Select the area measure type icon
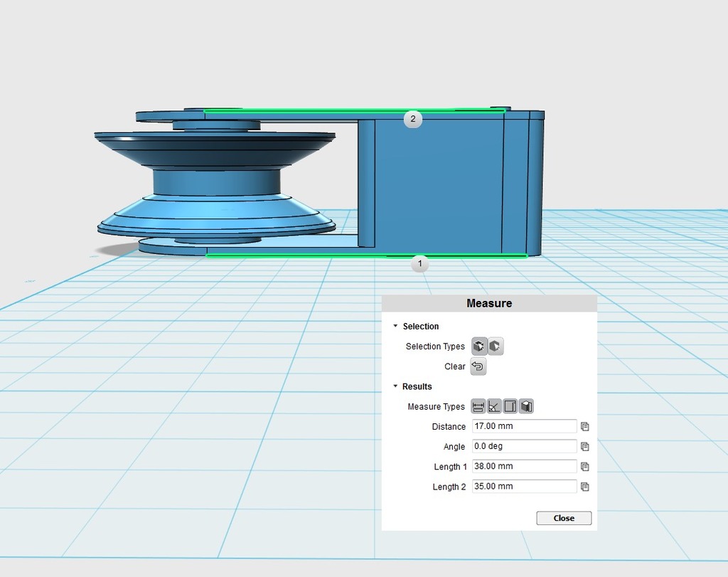Viewport: 728px width, 577px height. point(510,406)
